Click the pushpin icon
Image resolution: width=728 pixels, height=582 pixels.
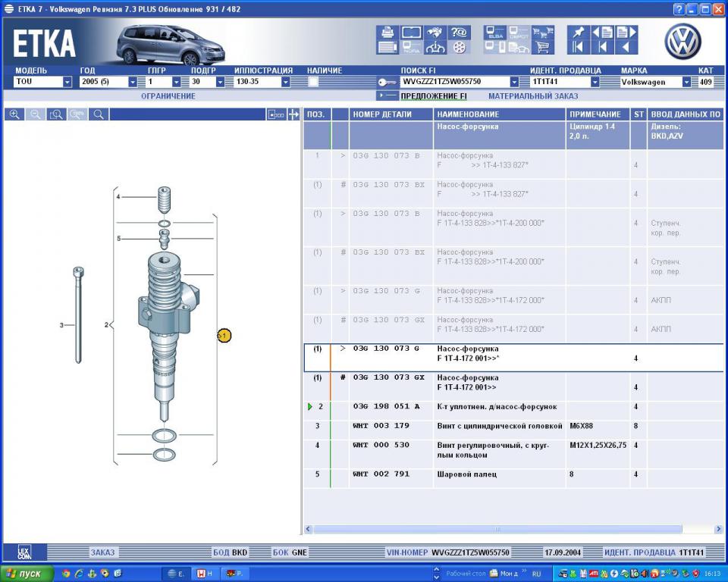[578, 32]
